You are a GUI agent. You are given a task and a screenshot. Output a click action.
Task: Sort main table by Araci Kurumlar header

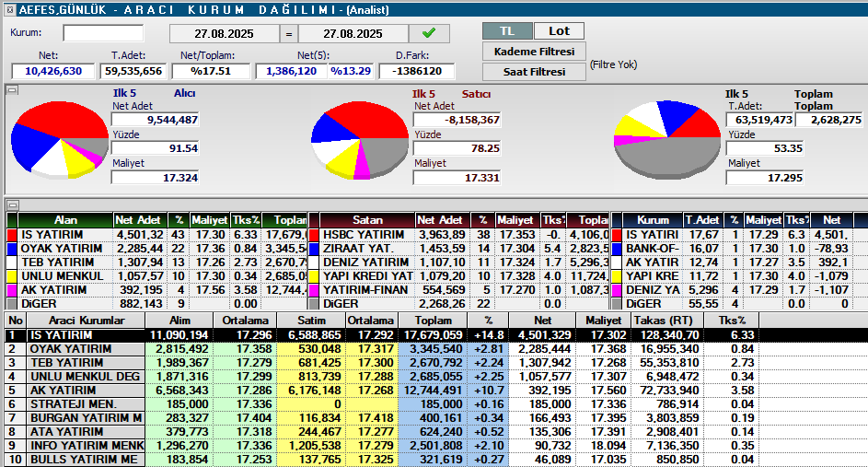(x=87, y=321)
